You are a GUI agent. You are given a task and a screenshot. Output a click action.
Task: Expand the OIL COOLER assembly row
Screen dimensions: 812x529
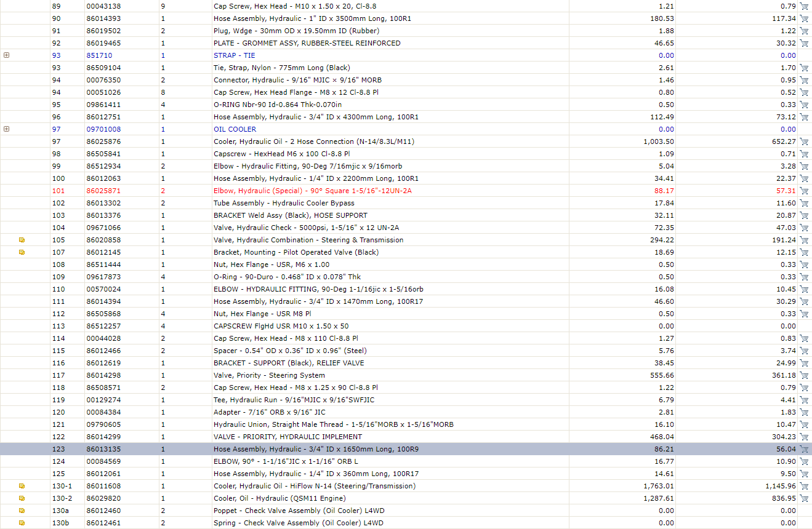pyautogui.click(x=7, y=129)
